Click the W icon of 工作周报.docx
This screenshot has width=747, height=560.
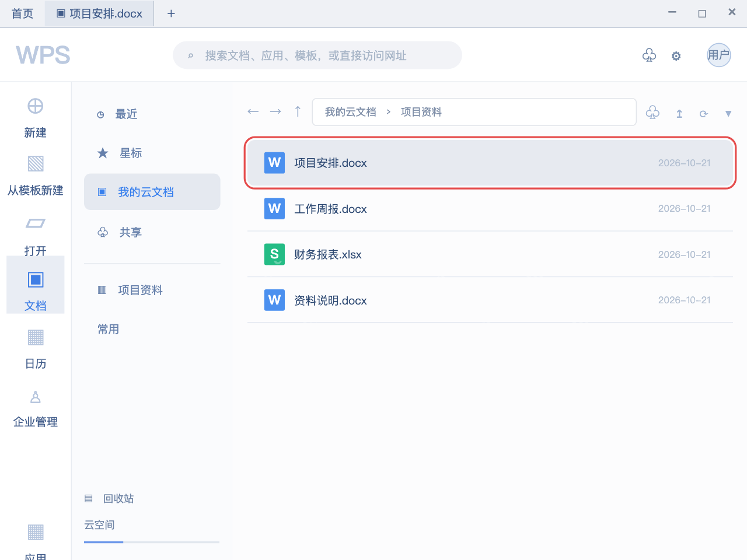coord(274,208)
